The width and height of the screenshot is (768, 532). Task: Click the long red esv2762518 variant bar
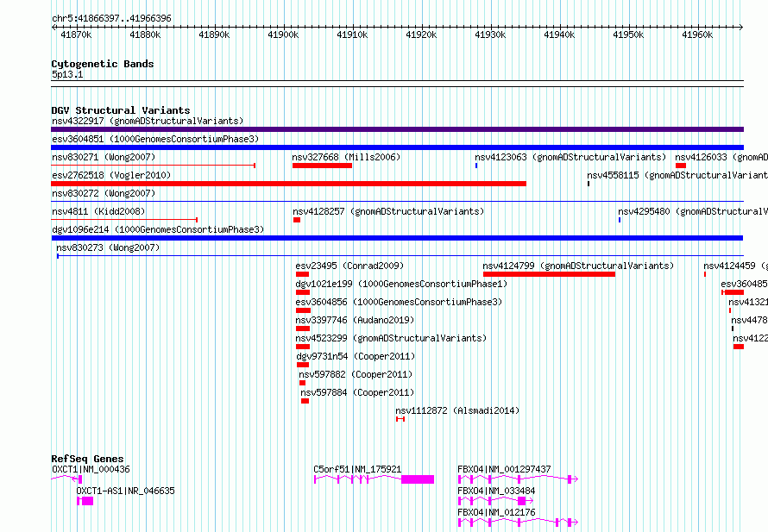(288, 184)
